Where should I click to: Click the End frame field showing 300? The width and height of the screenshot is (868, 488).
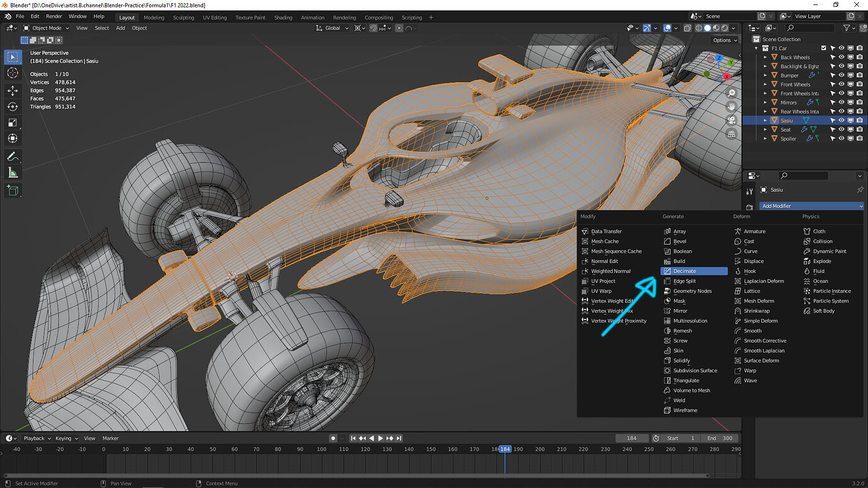pyautogui.click(x=720, y=438)
